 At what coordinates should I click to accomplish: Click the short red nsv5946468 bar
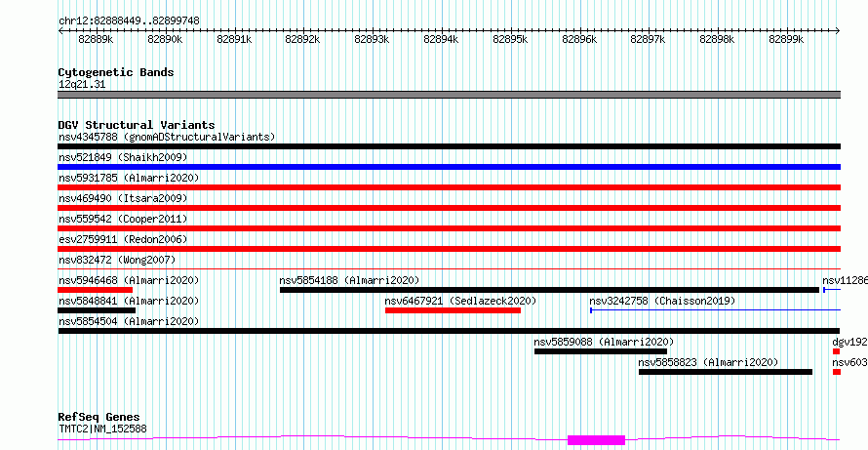coord(96,290)
